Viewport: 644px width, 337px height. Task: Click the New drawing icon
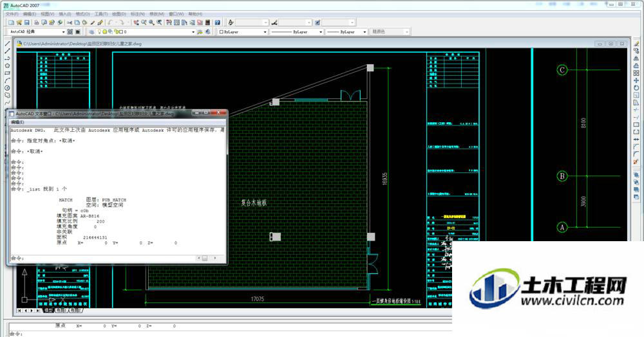pyautogui.click(x=11, y=23)
